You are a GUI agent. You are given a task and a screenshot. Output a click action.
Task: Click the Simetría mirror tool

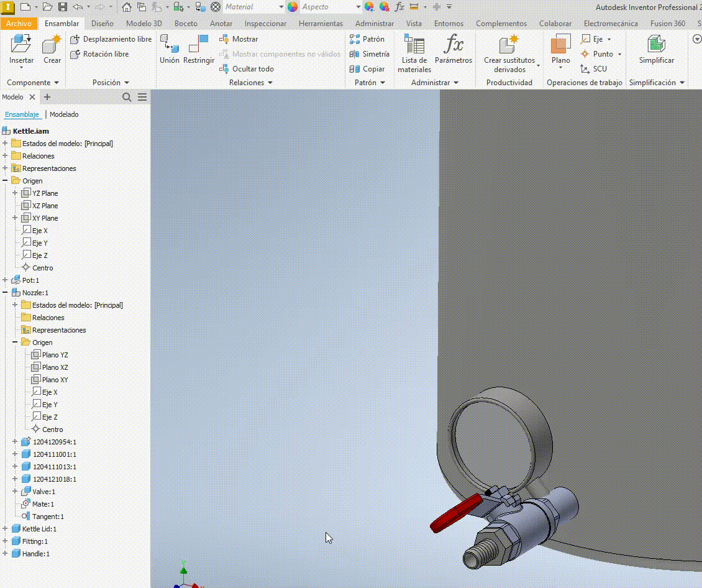click(370, 54)
